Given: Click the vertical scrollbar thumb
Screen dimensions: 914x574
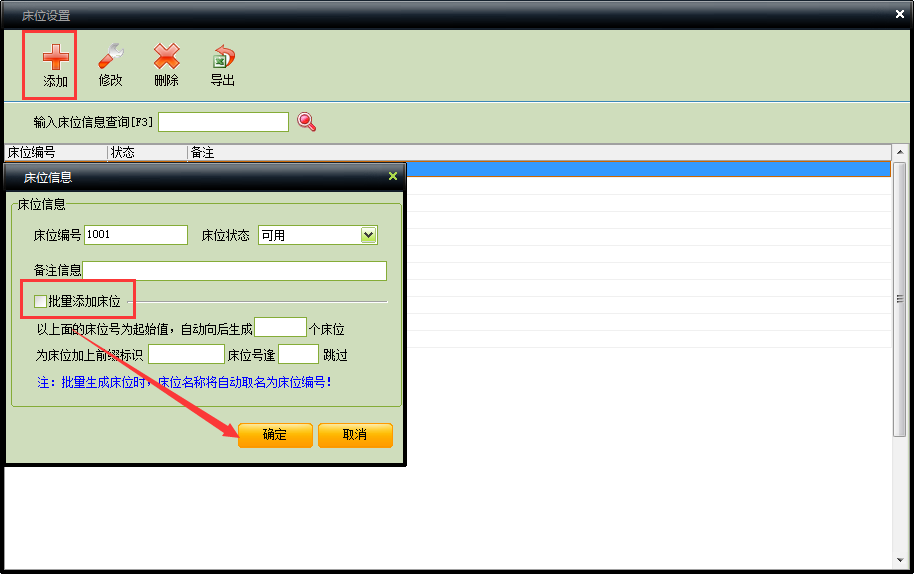Looking at the screenshot, I should [x=900, y=300].
